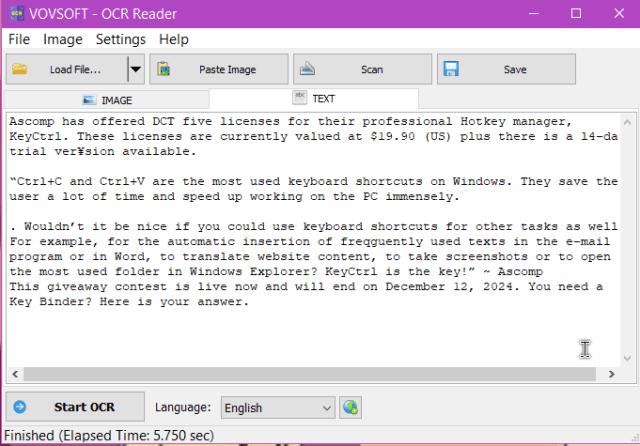Viewport: 640px width, 446px height.
Task: Click the Save button label
Action: tap(515, 69)
